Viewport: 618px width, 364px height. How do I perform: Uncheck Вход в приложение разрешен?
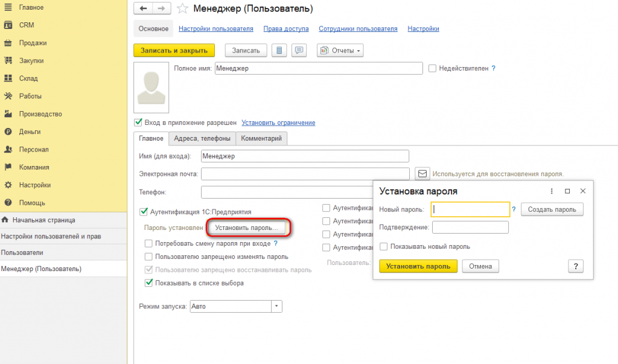(x=138, y=123)
